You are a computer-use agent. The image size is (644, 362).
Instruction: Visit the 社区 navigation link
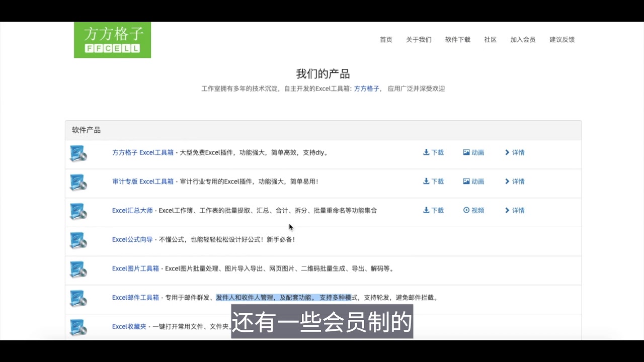pos(491,40)
